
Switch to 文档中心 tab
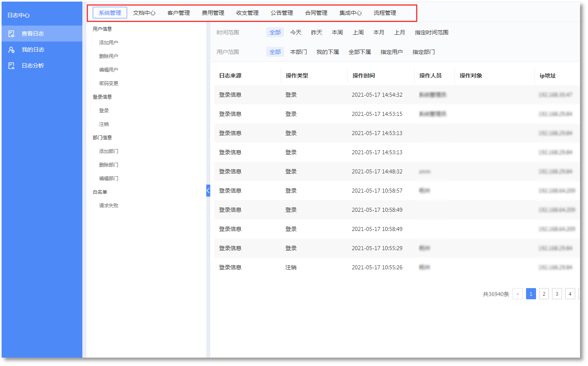point(144,13)
